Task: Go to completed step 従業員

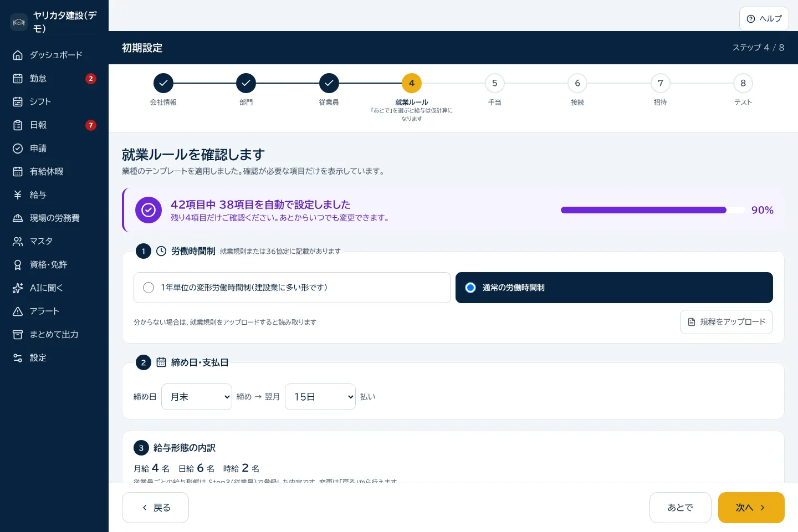Action: (x=329, y=83)
